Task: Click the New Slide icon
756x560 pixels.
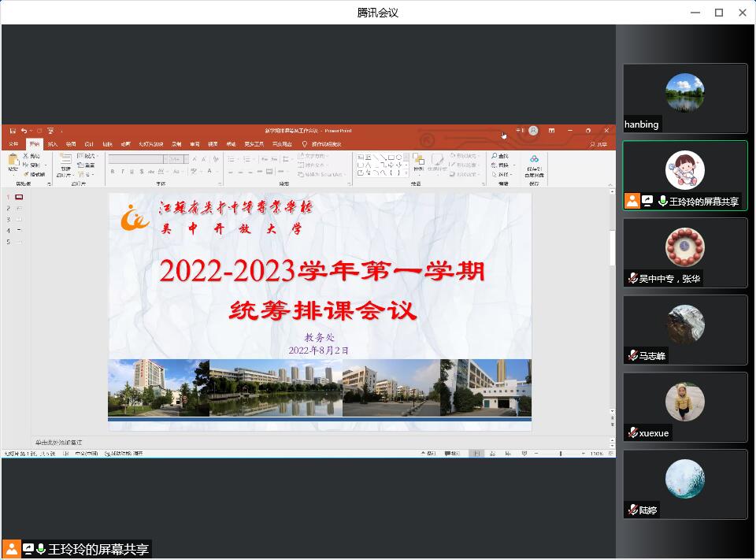Action: tap(65, 160)
